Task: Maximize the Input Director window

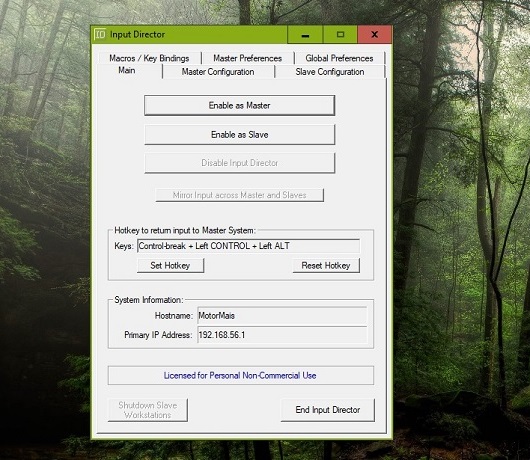Action: coord(340,34)
